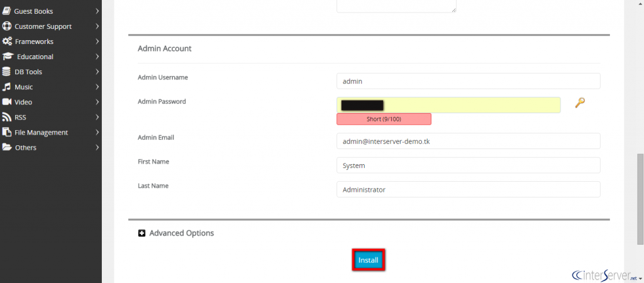This screenshot has width=644, height=283.
Task: Click the Customer Support lifebuoy icon
Action: click(x=6, y=26)
